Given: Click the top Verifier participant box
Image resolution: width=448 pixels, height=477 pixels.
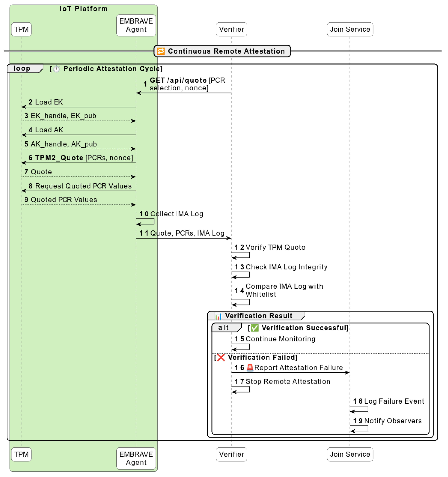Looking at the screenshot, I should [231, 29].
